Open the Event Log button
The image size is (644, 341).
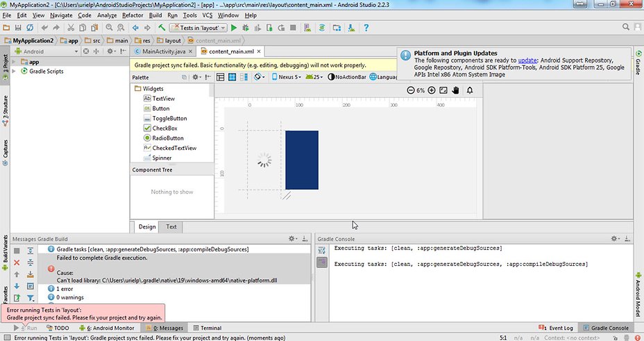coord(556,328)
